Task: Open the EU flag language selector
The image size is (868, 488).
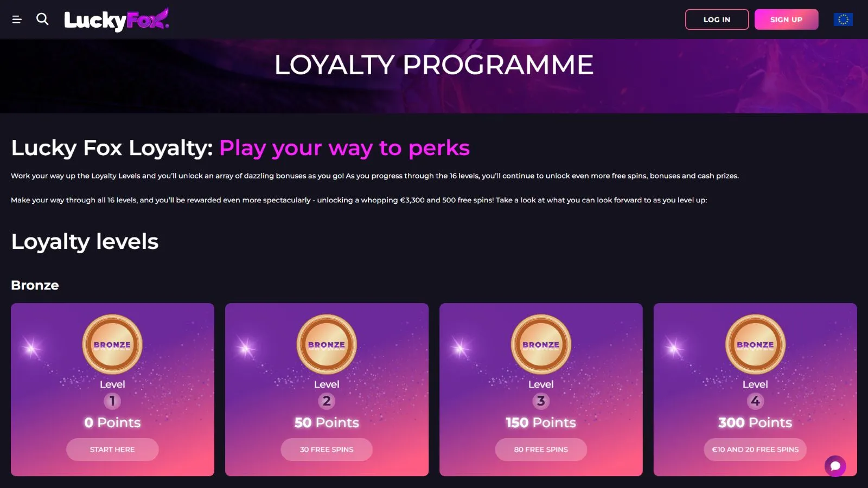Action: click(843, 20)
